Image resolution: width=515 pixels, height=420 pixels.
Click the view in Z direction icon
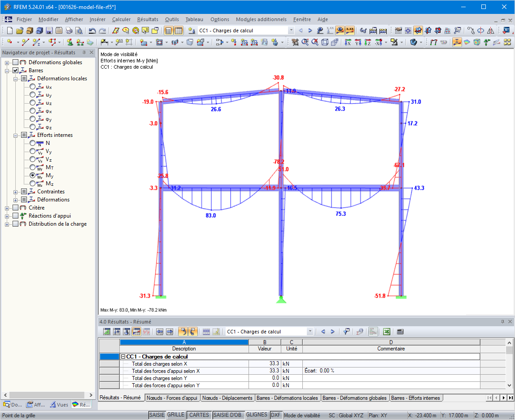click(x=367, y=42)
